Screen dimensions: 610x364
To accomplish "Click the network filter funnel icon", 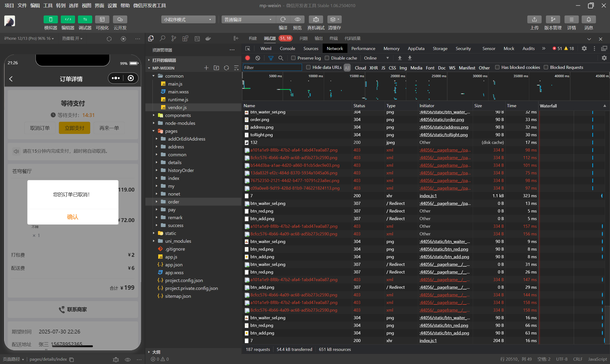I will 270,58.
